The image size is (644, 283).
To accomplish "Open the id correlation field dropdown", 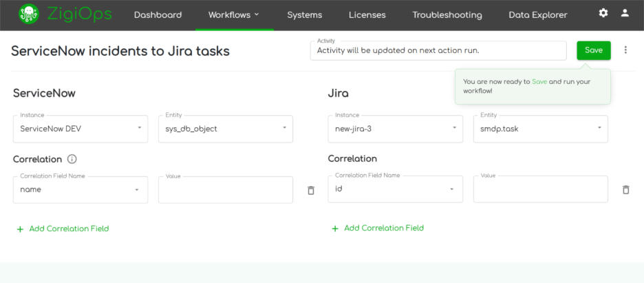I will click(395, 189).
